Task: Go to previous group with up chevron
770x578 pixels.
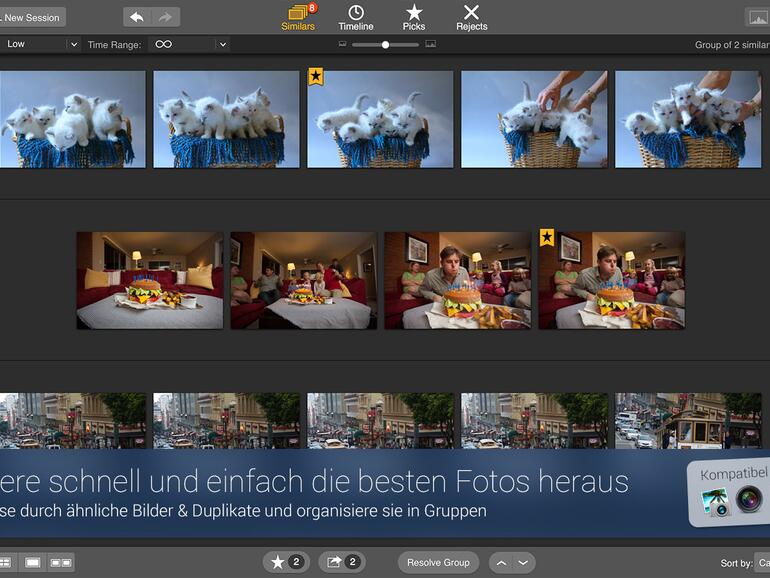Action: pyautogui.click(x=501, y=562)
